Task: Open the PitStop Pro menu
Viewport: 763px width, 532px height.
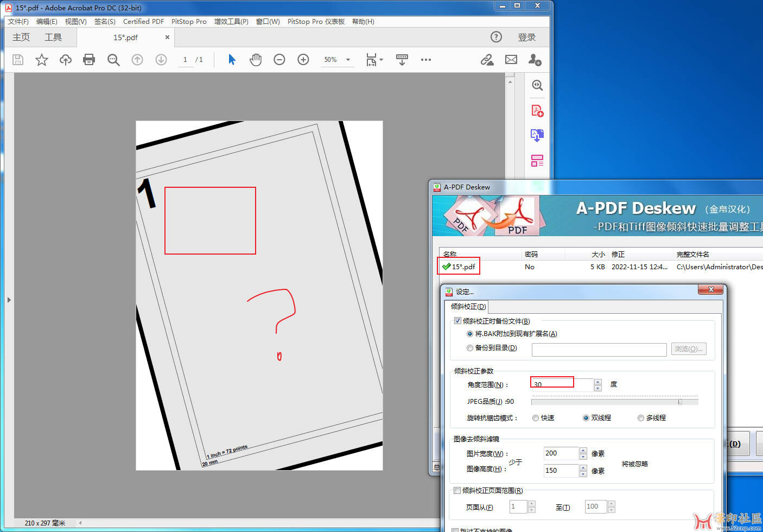Action: click(189, 22)
